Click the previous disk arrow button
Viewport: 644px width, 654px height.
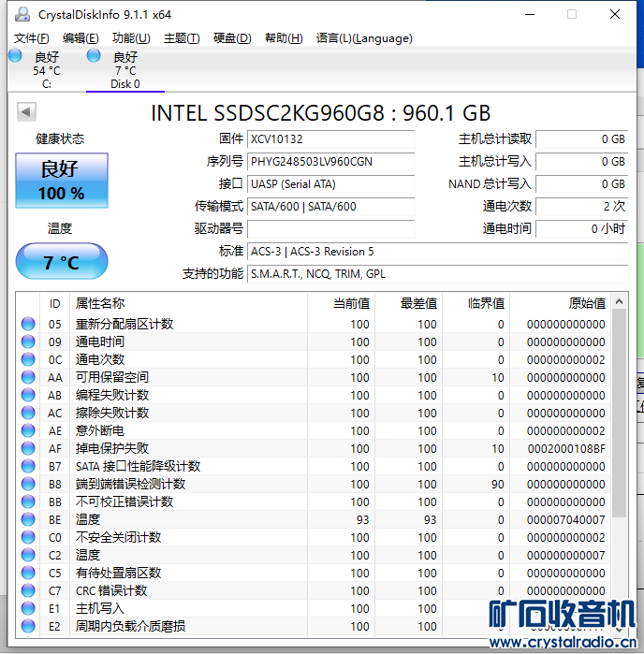click(26, 112)
